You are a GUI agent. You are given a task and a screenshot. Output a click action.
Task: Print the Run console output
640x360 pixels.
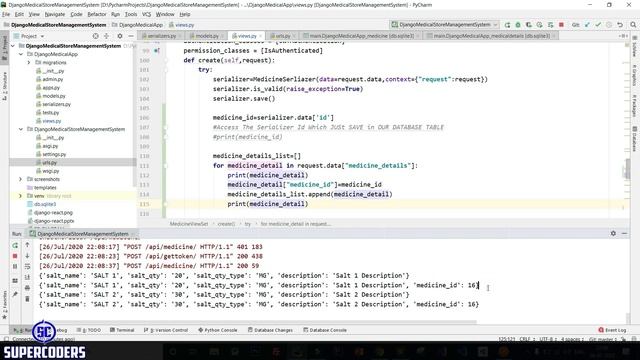27,288
